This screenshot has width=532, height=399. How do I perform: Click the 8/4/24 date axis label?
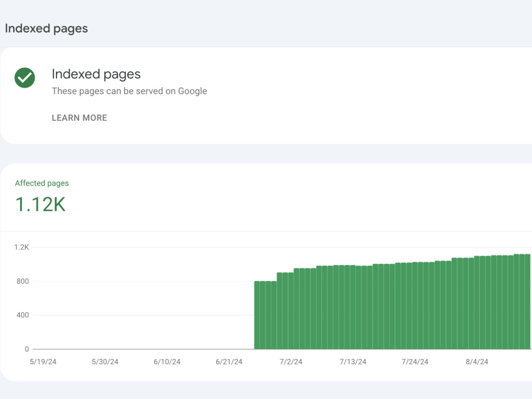click(x=477, y=362)
